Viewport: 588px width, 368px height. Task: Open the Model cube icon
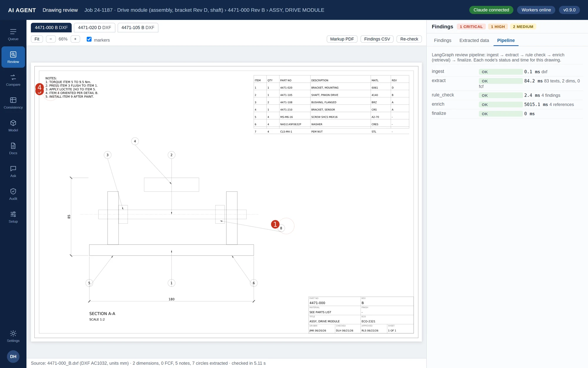tap(13, 126)
